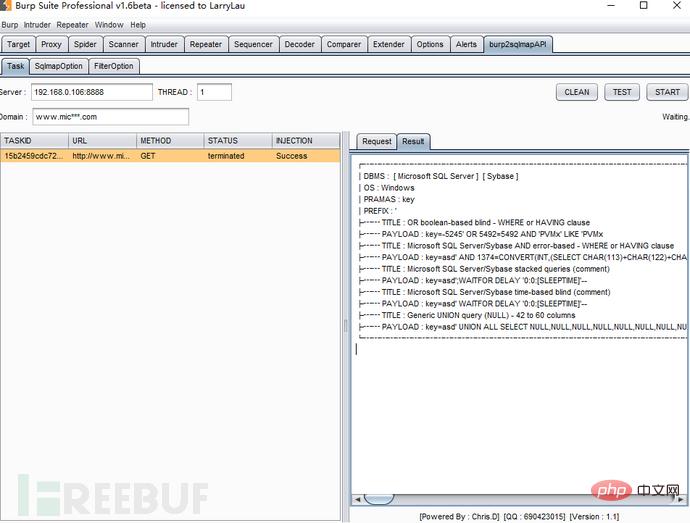Click the PRAMAS : key line

point(387,199)
